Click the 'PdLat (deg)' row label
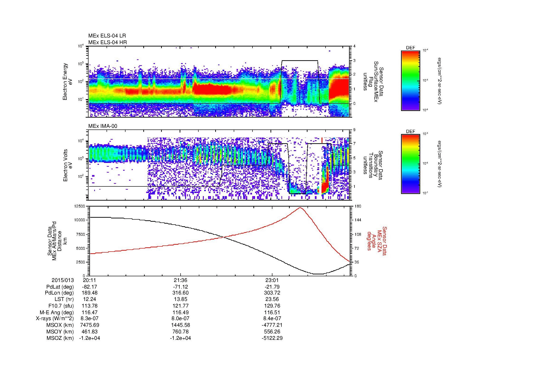Screen dimensions: 555x392 coord(60,287)
